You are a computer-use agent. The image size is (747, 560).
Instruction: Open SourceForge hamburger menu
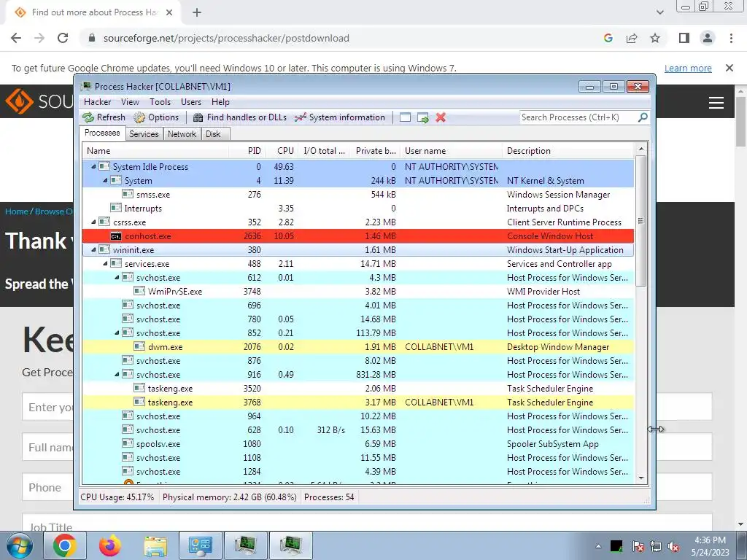[716, 103]
